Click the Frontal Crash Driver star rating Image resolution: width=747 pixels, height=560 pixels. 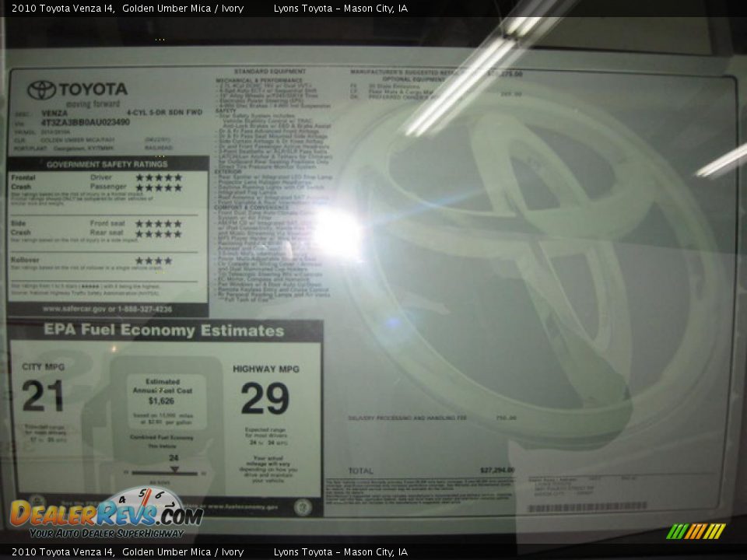pos(159,177)
